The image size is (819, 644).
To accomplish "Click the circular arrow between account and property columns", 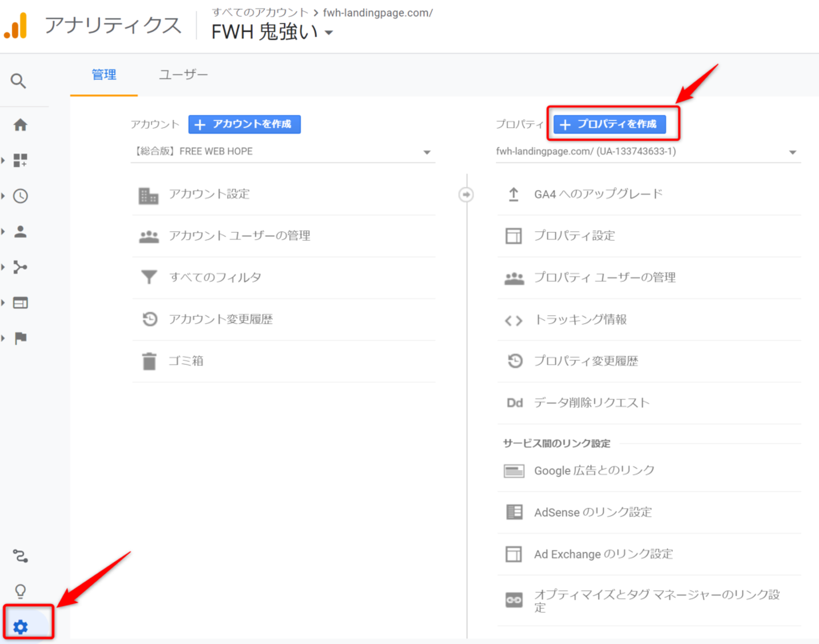I will point(466,194).
